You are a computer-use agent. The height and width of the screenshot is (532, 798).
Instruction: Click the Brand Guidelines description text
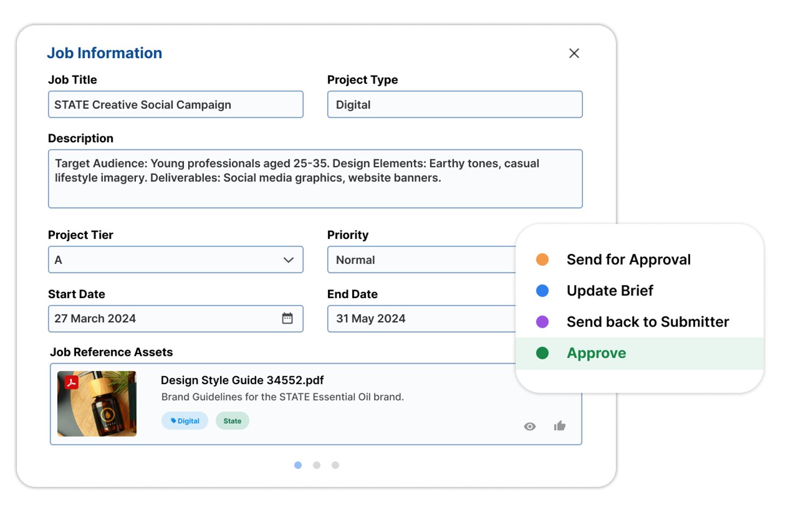pyautogui.click(x=283, y=397)
